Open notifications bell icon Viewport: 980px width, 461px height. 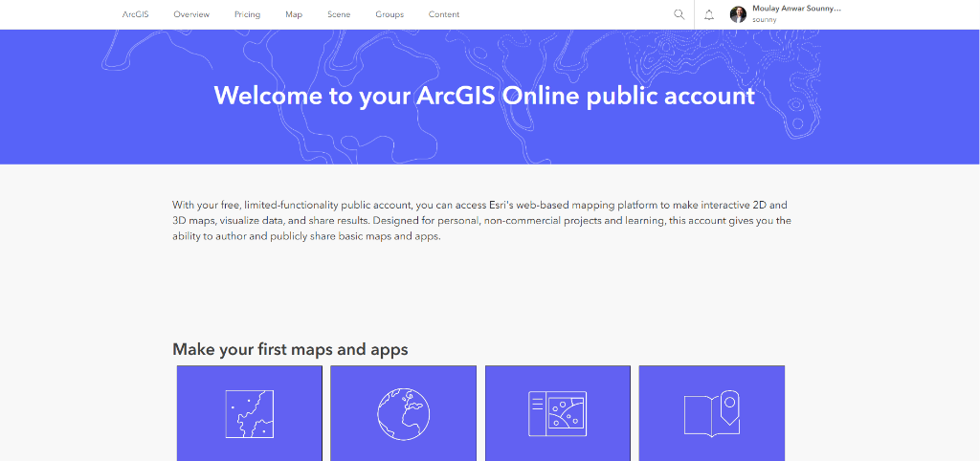click(709, 14)
